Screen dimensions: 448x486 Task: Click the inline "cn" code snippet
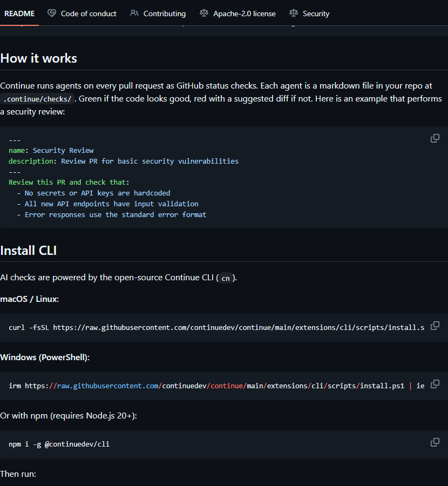[x=226, y=278]
